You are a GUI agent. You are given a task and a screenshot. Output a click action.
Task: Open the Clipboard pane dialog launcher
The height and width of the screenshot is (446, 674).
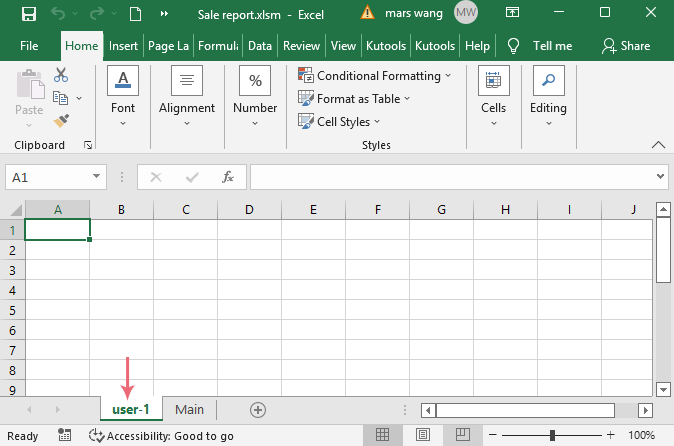coord(88,145)
